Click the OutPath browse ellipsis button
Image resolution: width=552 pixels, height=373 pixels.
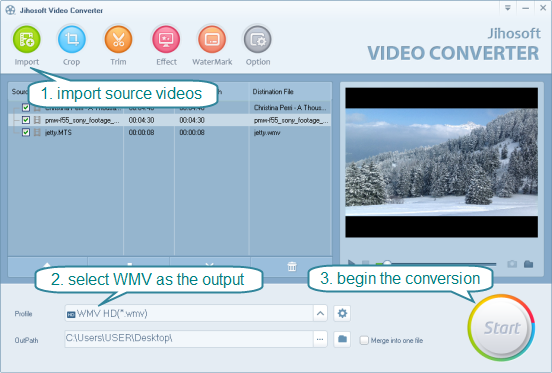[x=320, y=339]
